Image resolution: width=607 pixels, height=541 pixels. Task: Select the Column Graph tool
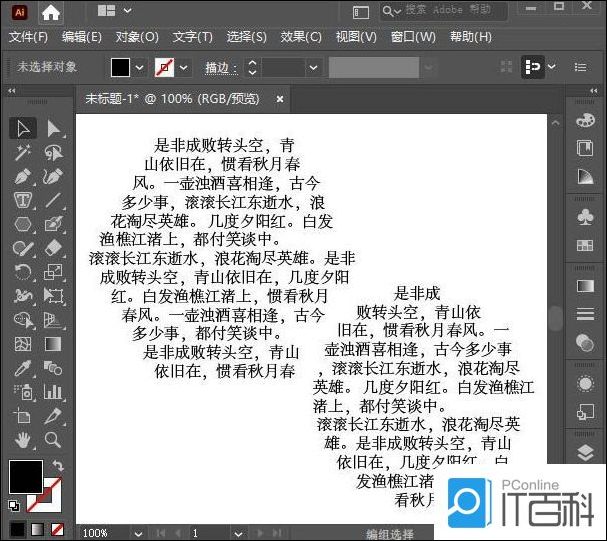point(53,392)
